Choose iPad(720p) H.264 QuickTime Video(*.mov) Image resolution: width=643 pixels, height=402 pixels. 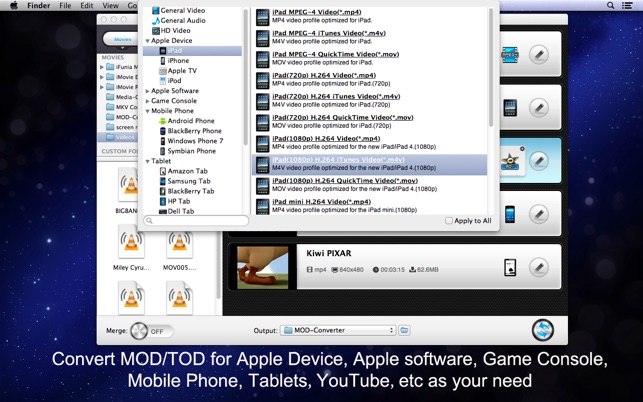(x=369, y=121)
